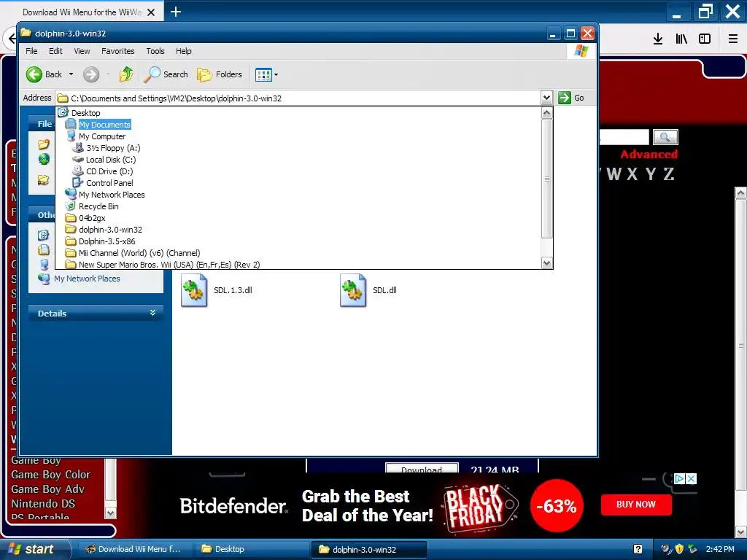The image size is (747, 560).
Task: Pick Mii Channel (World) folder entry
Action: point(139,253)
